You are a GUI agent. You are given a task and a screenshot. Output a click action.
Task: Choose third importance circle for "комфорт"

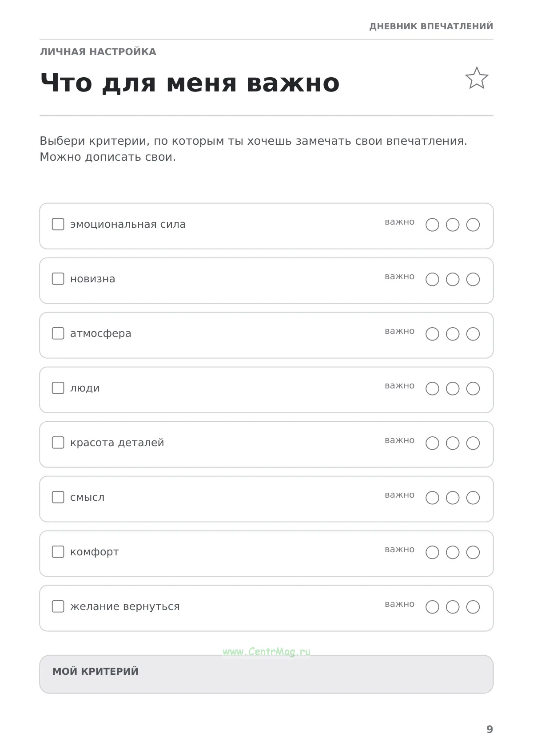[473, 552]
